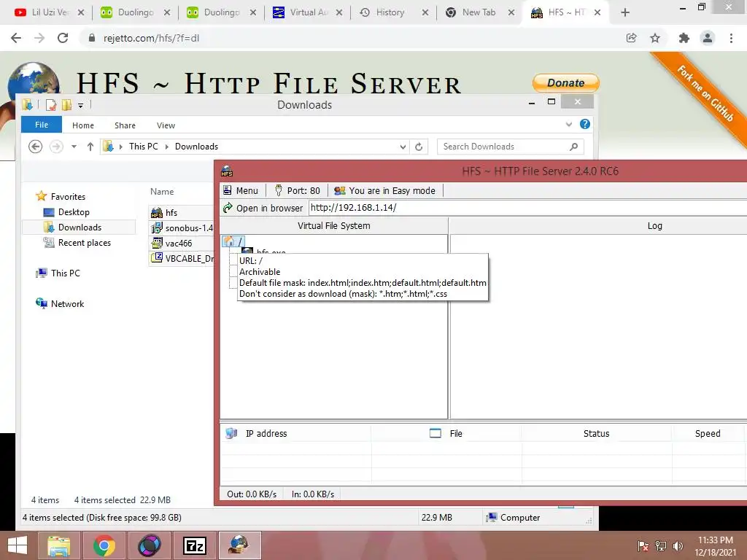747x560 pixels.
Task: Select Favorites in the navigation pane
Action: click(x=61, y=196)
